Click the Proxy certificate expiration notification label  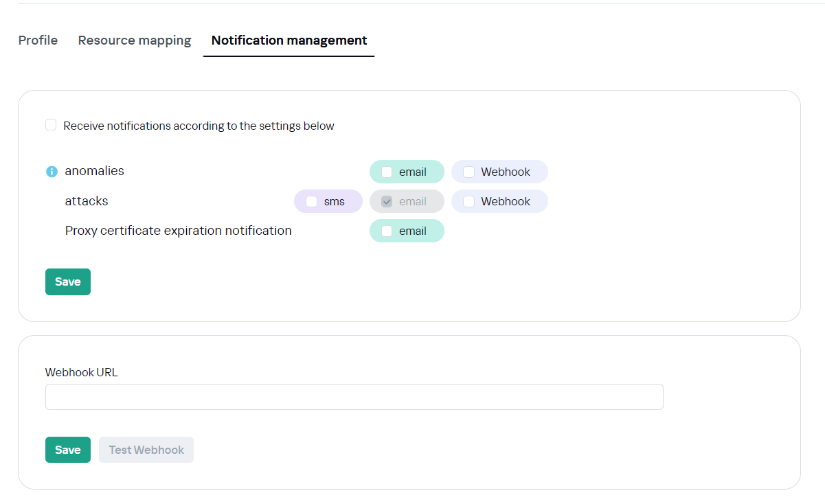(x=179, y=231)
